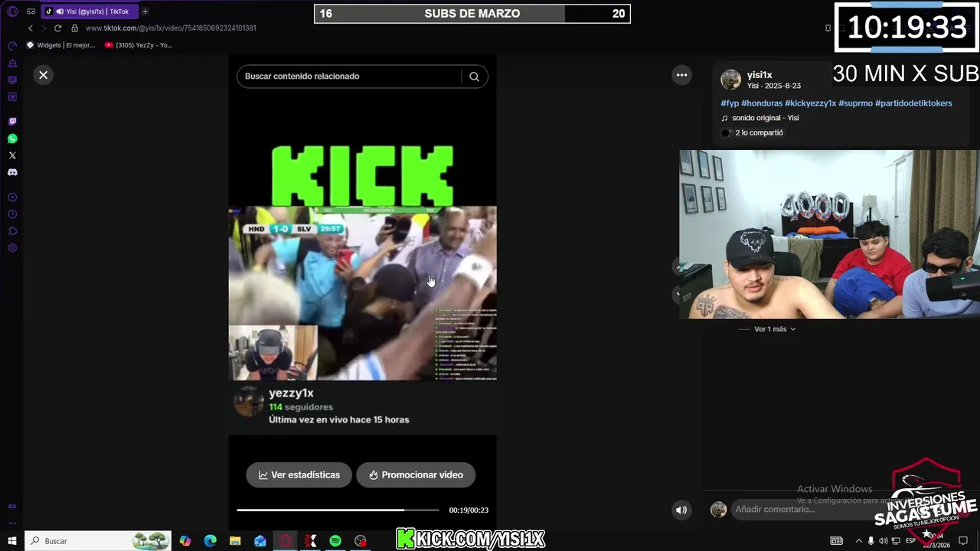
Task: Open Twitch from the sidebar
Action: tap(12, 122)
